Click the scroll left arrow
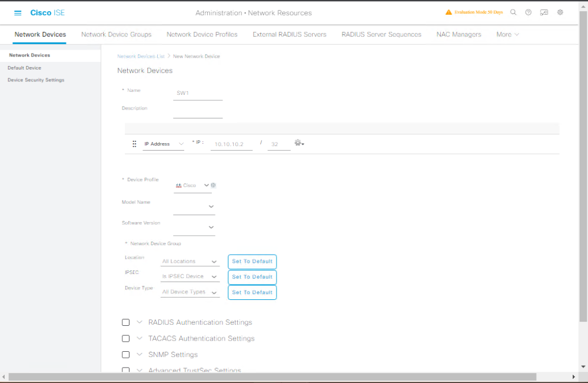Image resolution: width=588 pixels, height=383 pixels. tap(4, 377)
